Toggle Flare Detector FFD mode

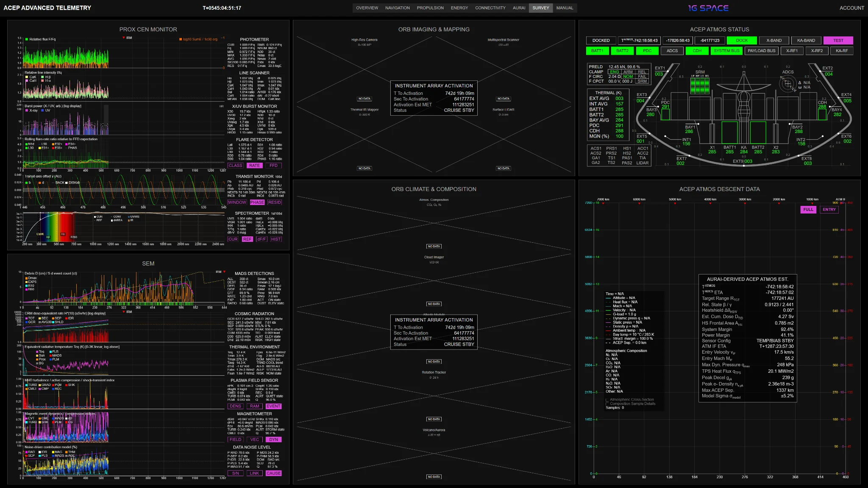[x=273, y=166]
